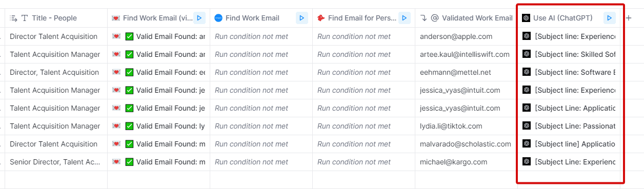Run the Use AI (ChatGPT) column play button
This screenshot has height=189, width=644.
[x=609, y=18]
